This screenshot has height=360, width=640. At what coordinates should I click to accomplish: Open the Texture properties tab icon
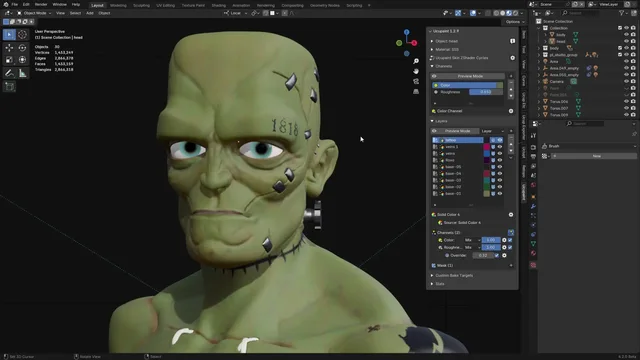tap(533, 265)
